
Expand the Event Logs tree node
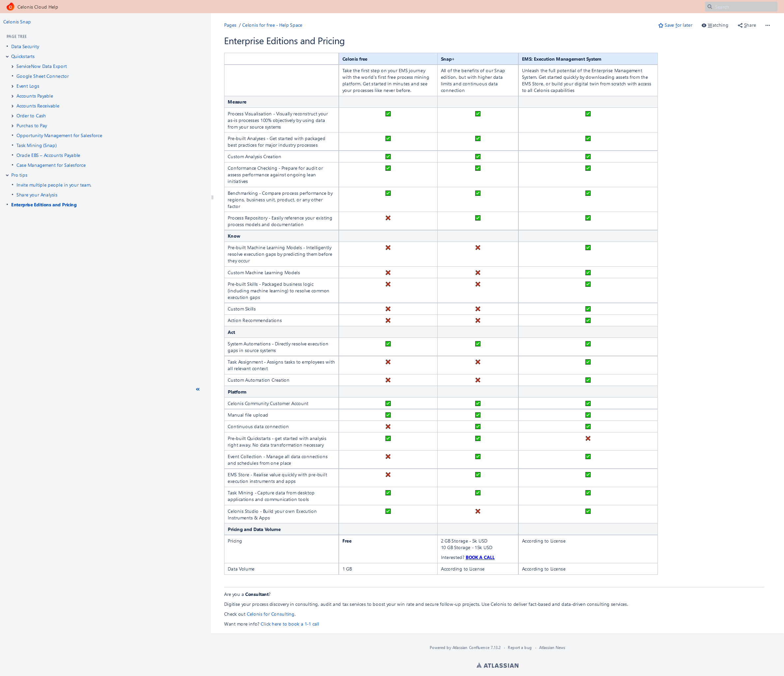click(x=13, y=86)
